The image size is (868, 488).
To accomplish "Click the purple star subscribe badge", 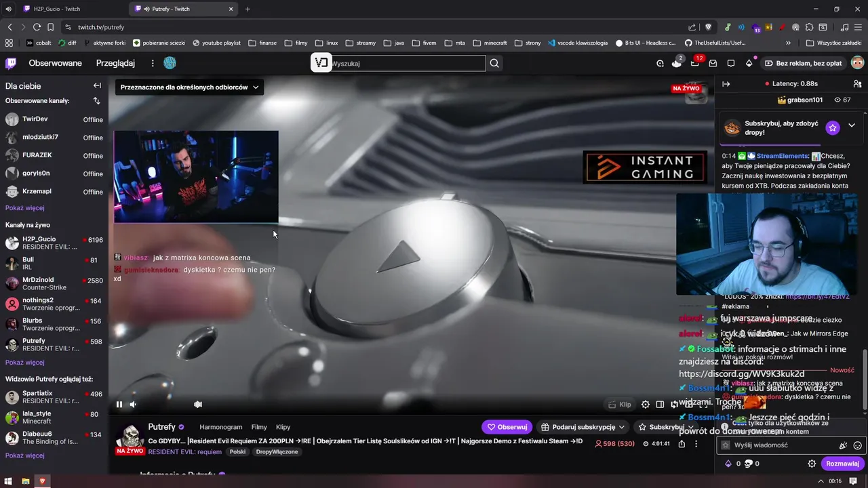I will pyautogui.click(x=833, y=127).
